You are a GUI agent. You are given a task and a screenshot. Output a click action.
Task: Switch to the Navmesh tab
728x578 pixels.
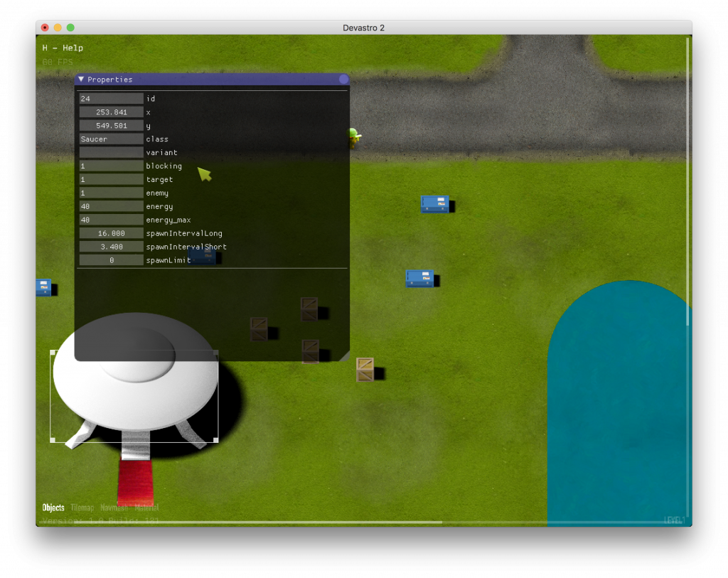click(x=114, y=508)
